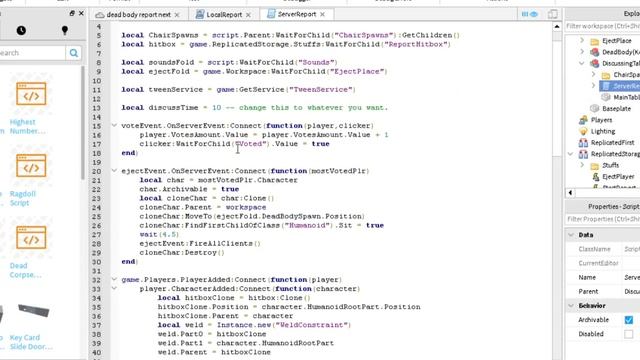The width and height of the screenshot is (640, 360).
Task: Click the ClassName property row
Action: (602, 249)
